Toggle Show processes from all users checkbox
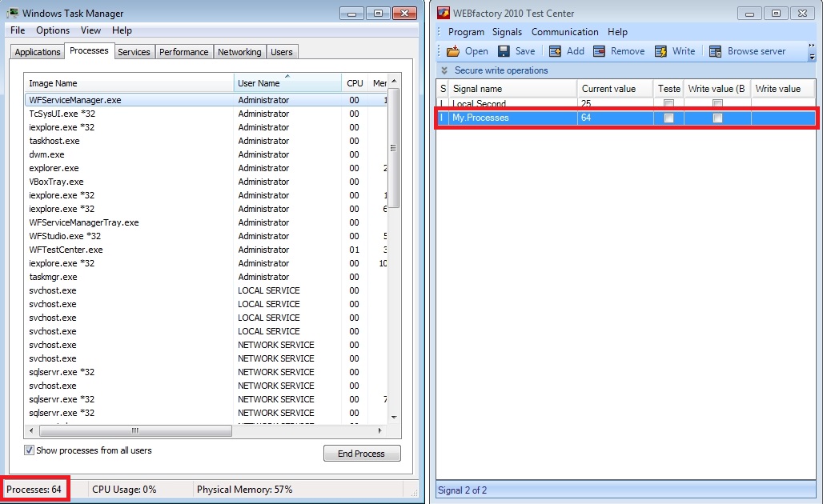 pyautogui.click(x=30, y=450)
